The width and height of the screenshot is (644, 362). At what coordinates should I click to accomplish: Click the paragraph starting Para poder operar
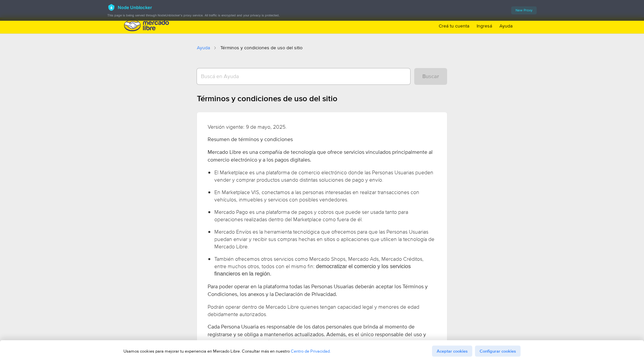(318, 290)
